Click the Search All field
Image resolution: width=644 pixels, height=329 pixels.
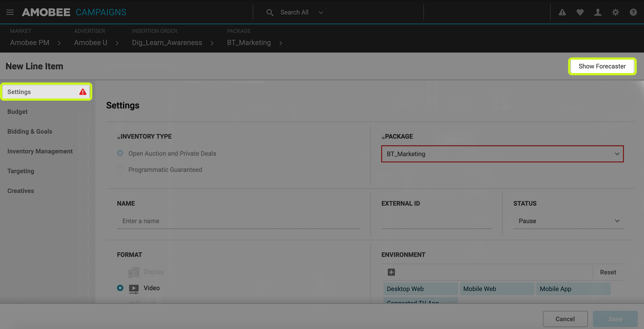pyautogui.click(x=294, y=12)
